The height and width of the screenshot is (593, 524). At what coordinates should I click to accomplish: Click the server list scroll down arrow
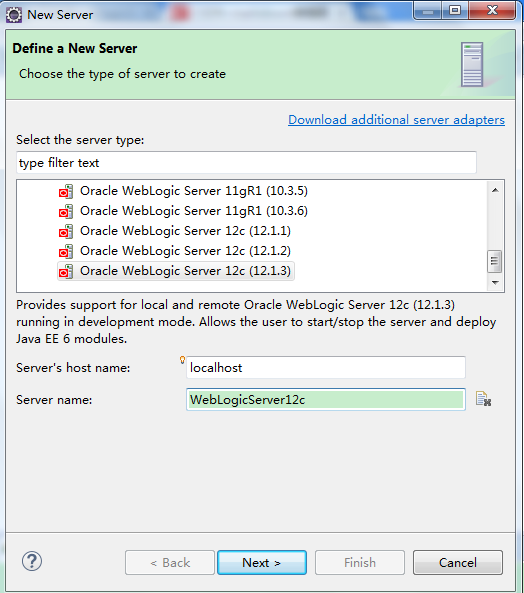[x=495, y=283]
